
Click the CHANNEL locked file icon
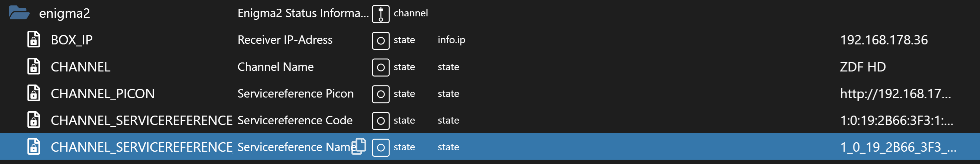coord(33,66)
